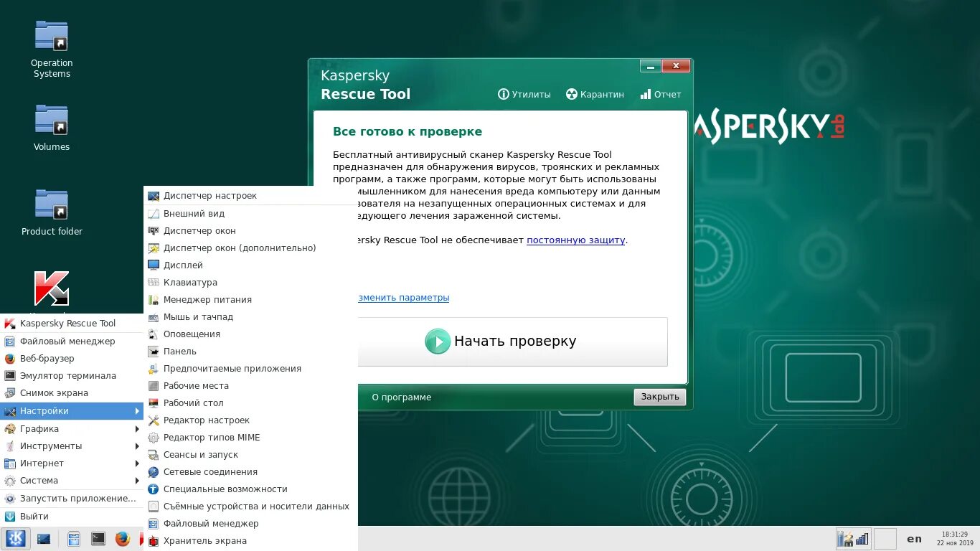The height and width of the screenshot is (551, 980).
Task: Open Клавиатура settings entry
Action: (250, 283)
